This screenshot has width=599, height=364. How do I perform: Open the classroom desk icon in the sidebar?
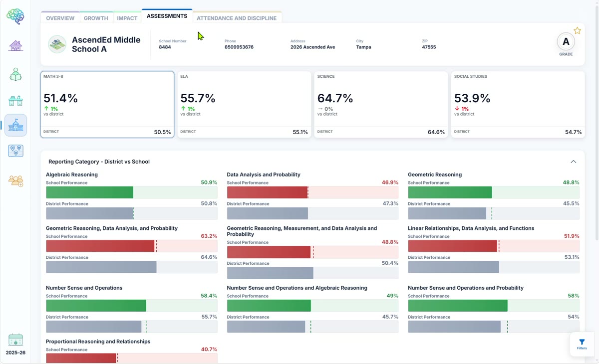coord(15,101)
